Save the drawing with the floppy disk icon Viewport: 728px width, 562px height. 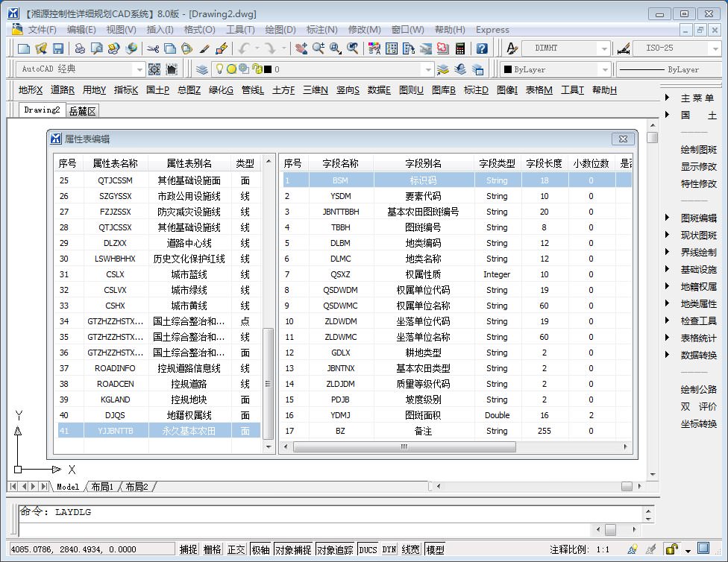[58, 48]
